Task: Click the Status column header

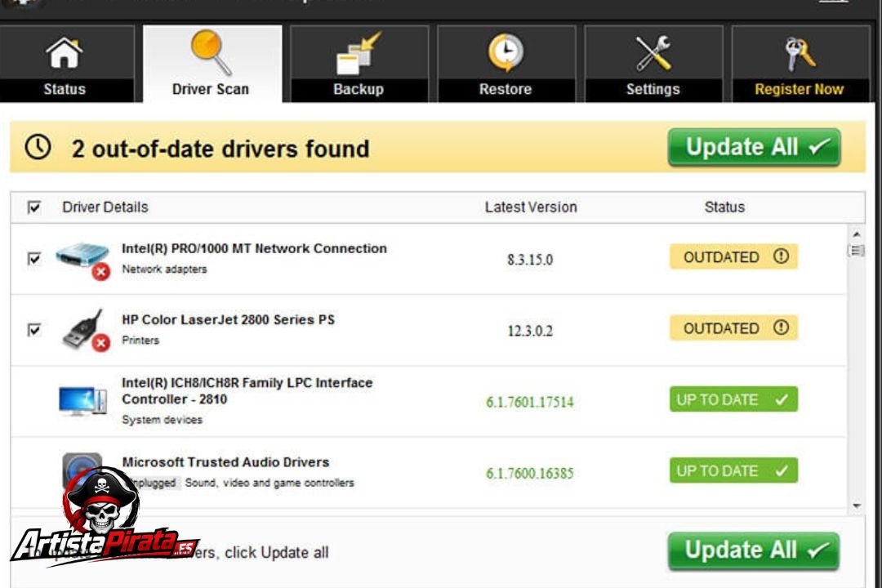Action: click(724, 207)
